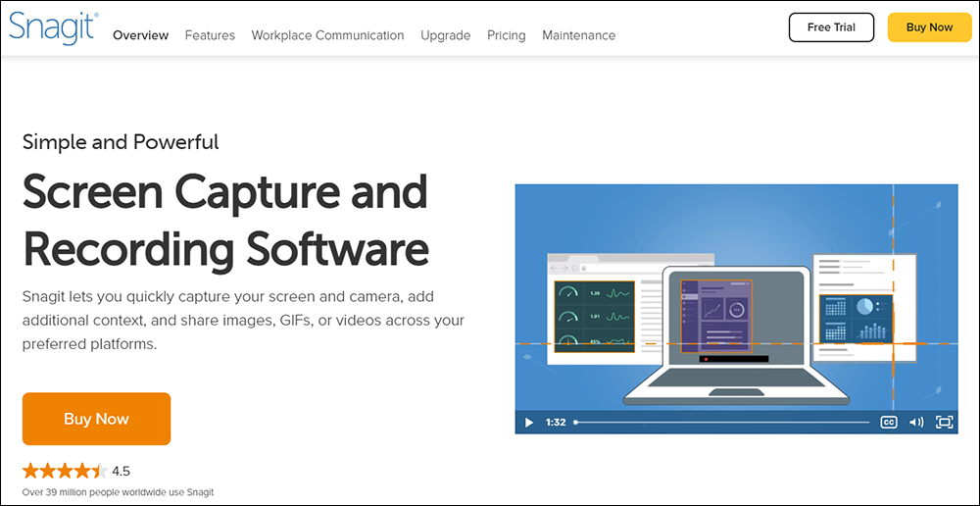This screenshot has height=506, width=980.
Task: Open the Overview tab
Action: 140,35
